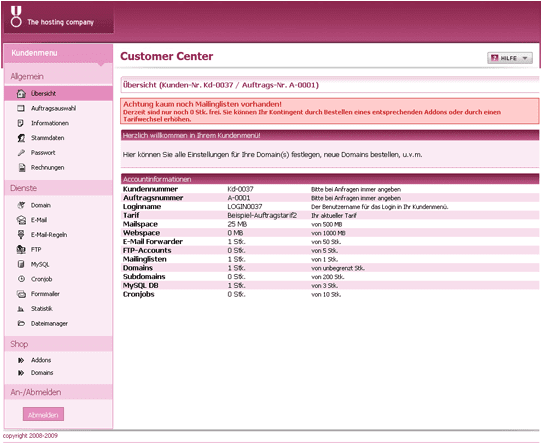Click the 'von 1000 MB' Webspace limit
This screenshot has height=447, width=542.
tap(328, 233)
